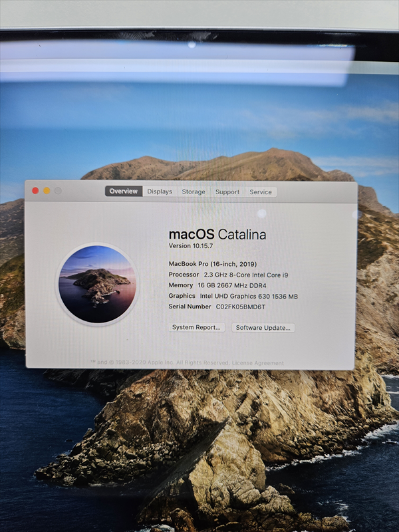
Task: Click the memory value 16 GB 2667 MHz DDR4
Action: [232, 285]
